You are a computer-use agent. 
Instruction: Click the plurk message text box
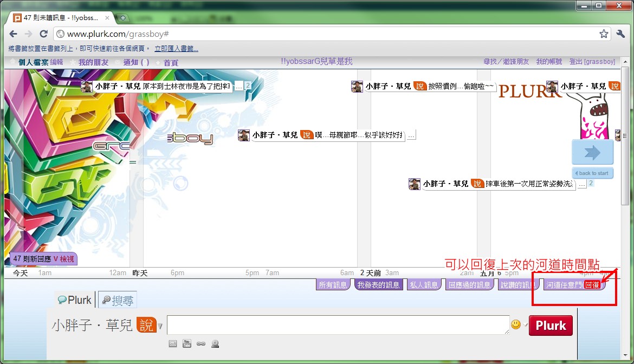click(x=338, y=325)
